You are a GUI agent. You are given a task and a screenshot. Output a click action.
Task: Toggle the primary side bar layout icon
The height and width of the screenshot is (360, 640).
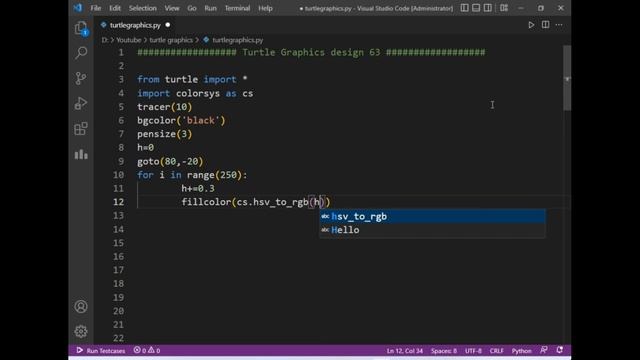pos(464,8)
